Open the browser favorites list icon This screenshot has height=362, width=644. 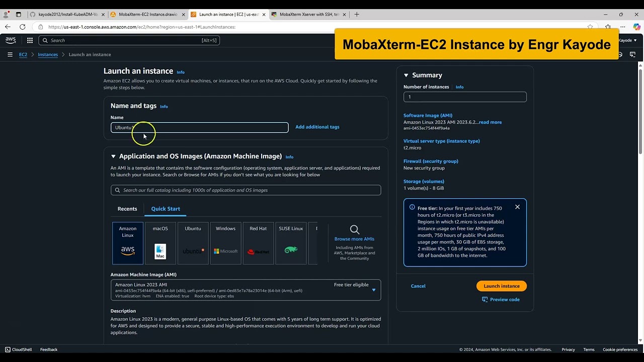coord(608,27)
